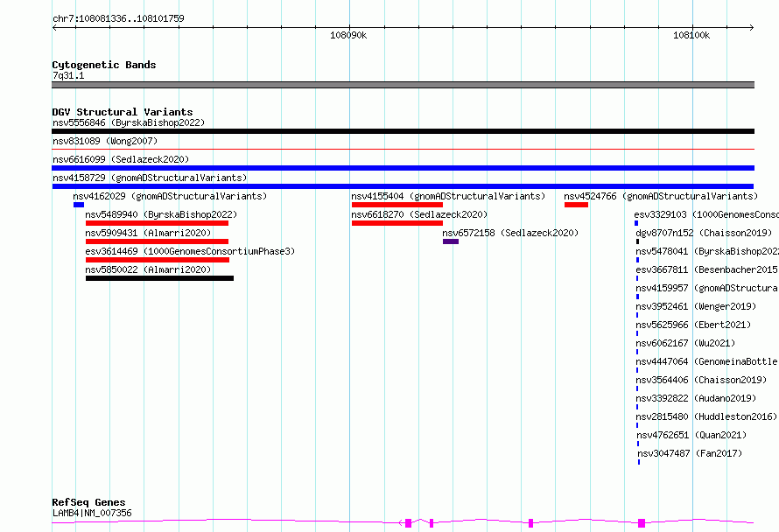Click the nsv6618270 (Sedlazeck2020) label
Screen dimensions: 779x532
click(419, 214)
